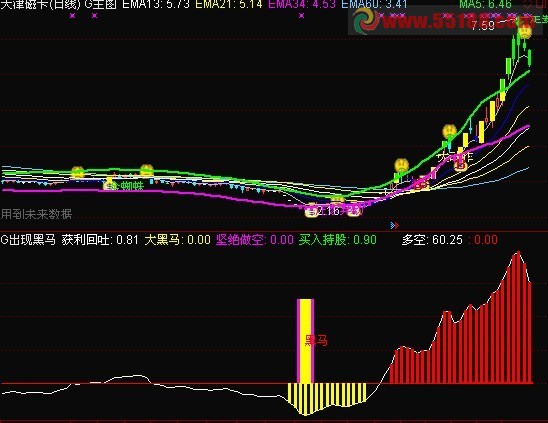Click the 金蜘蛛 signal label on the chart

127,186
